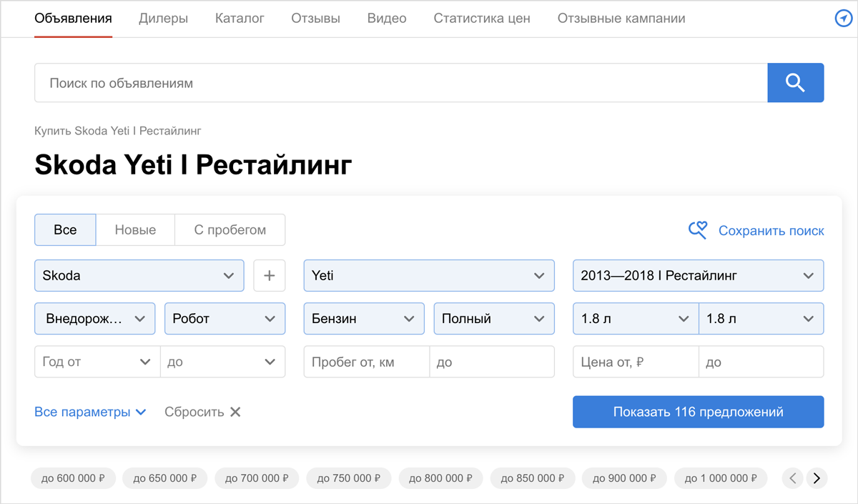Open the Год от dropdown

[x=97, y=362]
